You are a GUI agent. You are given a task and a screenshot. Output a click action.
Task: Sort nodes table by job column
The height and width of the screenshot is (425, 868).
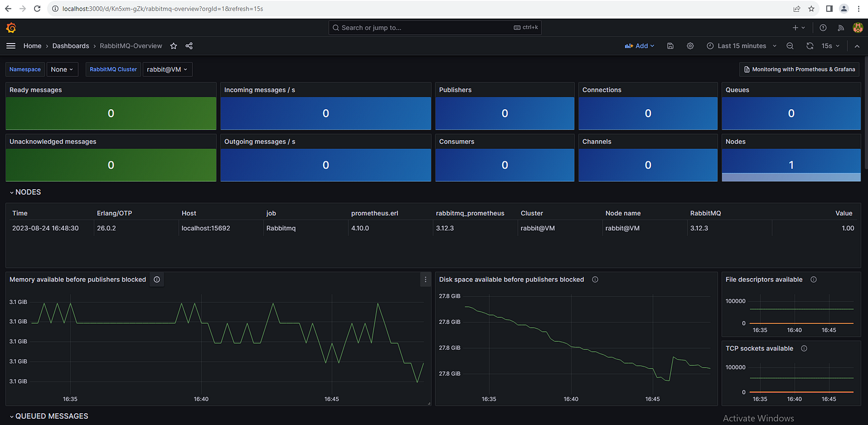click(271, 213)
